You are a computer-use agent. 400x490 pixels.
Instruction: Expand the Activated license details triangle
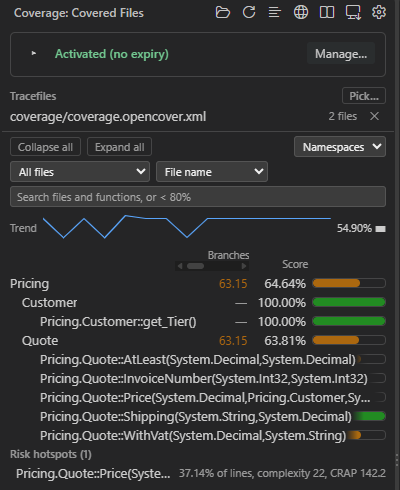tap(34, 53)
